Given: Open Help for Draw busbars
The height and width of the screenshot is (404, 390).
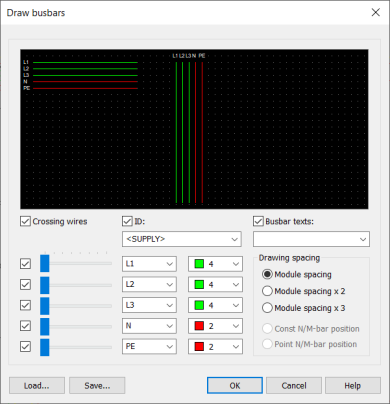Looking at the screenshot, I should coord(353,386).
